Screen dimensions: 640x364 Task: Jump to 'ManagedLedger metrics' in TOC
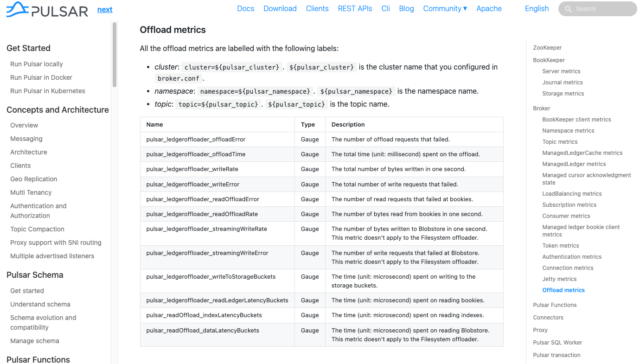[x=574, y=164]
